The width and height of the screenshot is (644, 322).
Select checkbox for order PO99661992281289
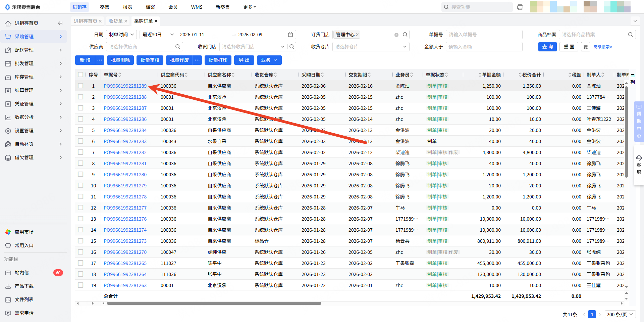[x=80, y=86]
